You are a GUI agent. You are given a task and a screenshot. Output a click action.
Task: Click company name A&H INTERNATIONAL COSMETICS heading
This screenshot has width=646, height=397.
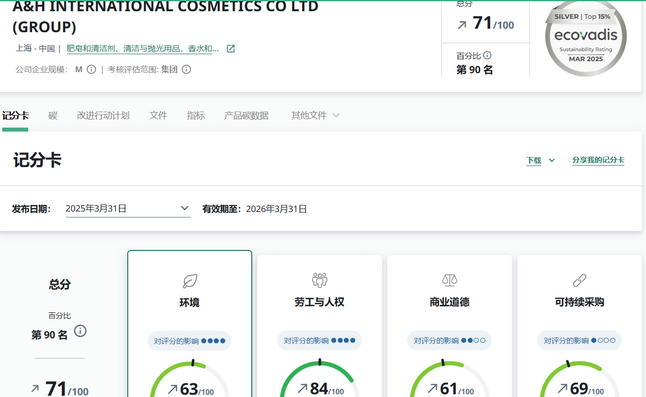[166, 16]
